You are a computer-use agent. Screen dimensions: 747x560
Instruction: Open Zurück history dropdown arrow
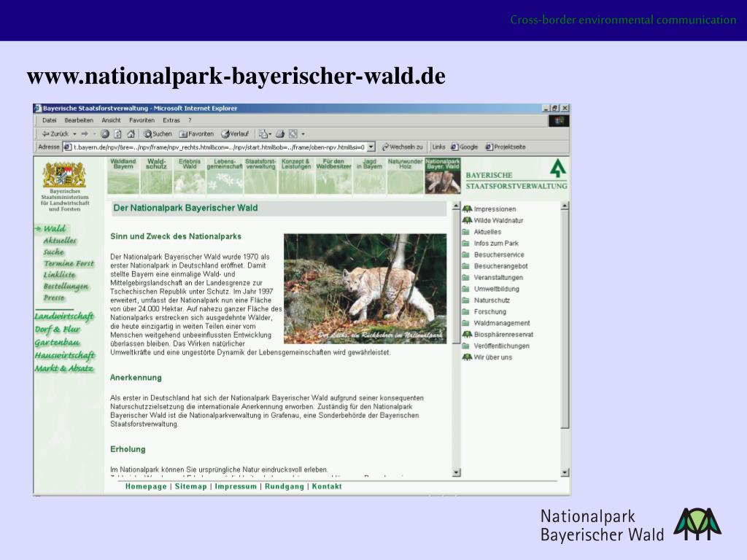tap(75, 134)
